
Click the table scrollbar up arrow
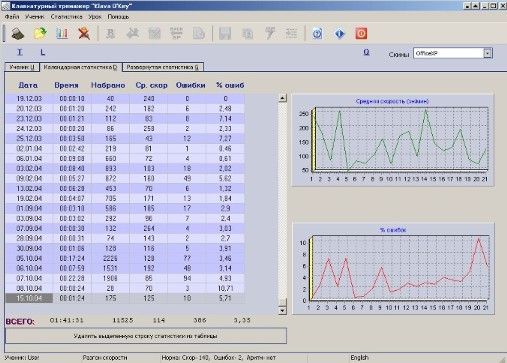pyautogui.click(x=282, y=98)
